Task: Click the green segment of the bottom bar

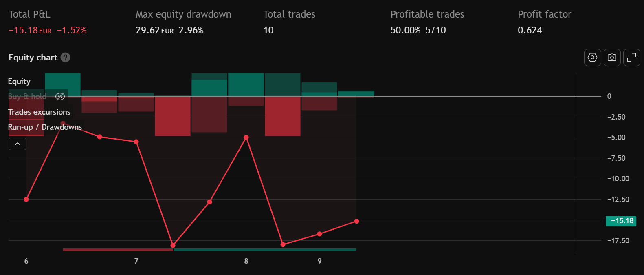Action: [x=265, y=249]
